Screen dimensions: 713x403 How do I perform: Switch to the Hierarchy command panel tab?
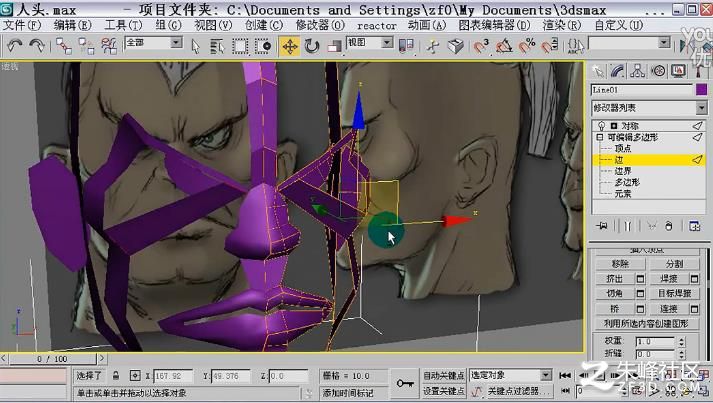pos(638,71)
